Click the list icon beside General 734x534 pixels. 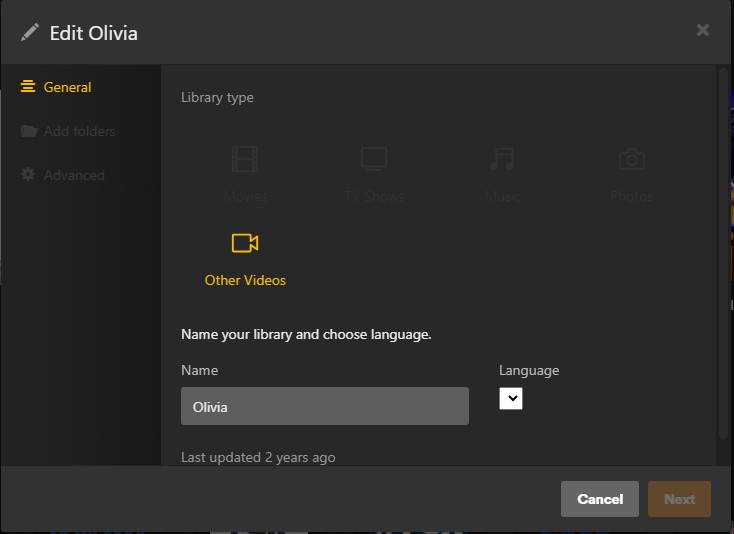click(28, 87)
